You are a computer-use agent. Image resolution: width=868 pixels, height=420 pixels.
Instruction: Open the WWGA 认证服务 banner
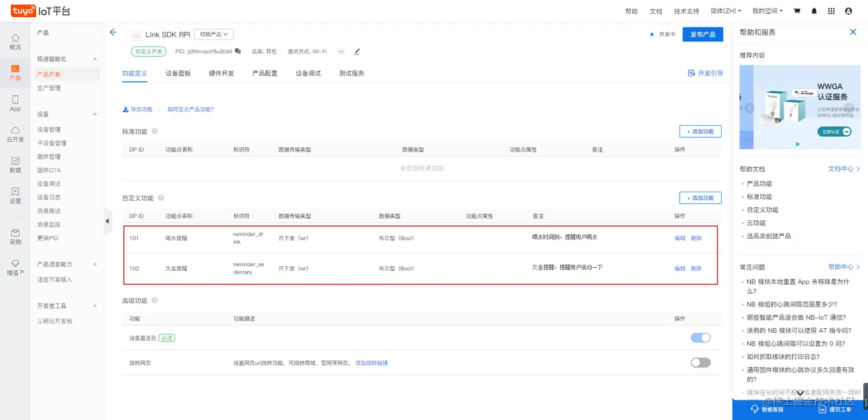[800, 107]
